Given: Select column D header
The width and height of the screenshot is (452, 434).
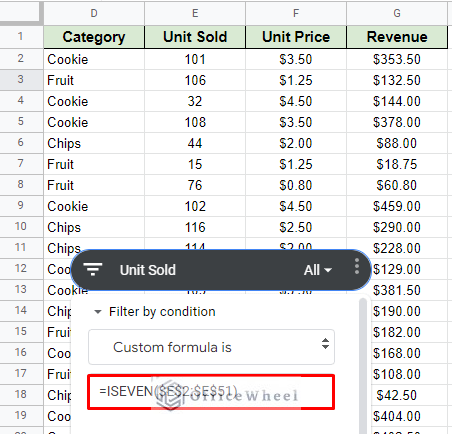Looking at the screenshot, I should pyautogui.click(x=94, y=13).
